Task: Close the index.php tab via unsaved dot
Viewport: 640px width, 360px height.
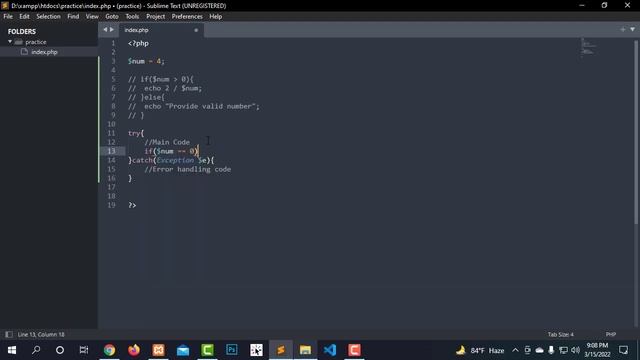Action: click(x=196, y=30)
